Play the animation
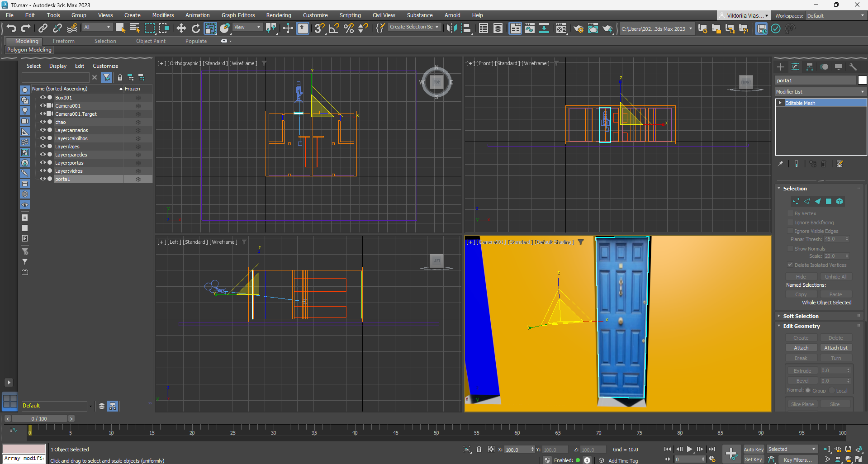The width and height of the screenshot is (868, 464). point(689,449)
